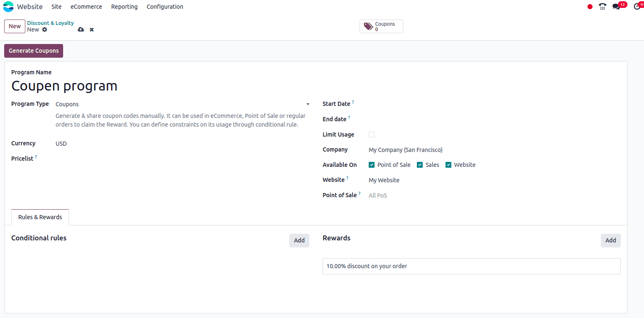Click the Website app logo in the top left
644x318 pixels.
[x=8, y=7]
